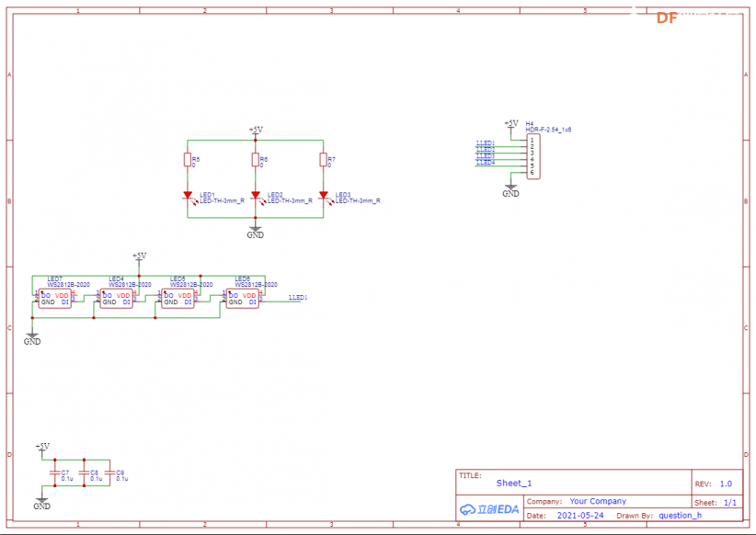756x535 pixels.
Task: Click the GND symbol under header H4
Action: click(510, 191)
